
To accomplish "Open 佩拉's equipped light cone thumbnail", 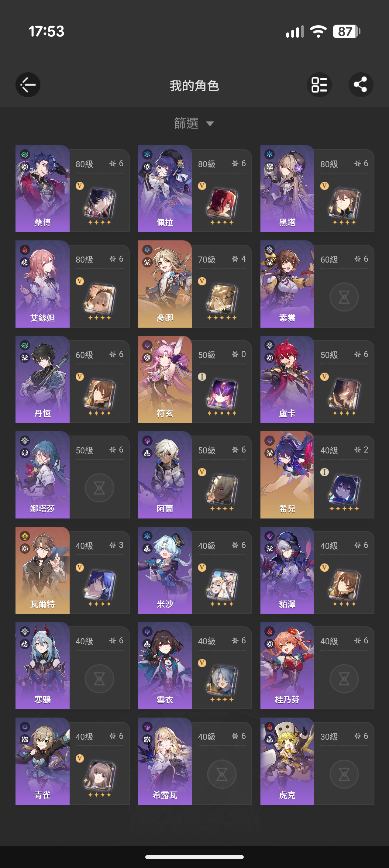I will 222,204.
